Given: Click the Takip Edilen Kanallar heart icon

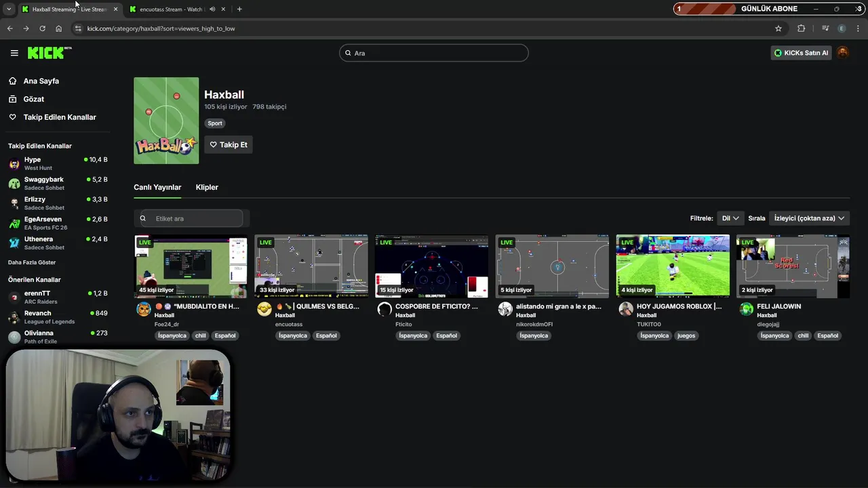Looking at the screenshot, I should pos(12,117).
